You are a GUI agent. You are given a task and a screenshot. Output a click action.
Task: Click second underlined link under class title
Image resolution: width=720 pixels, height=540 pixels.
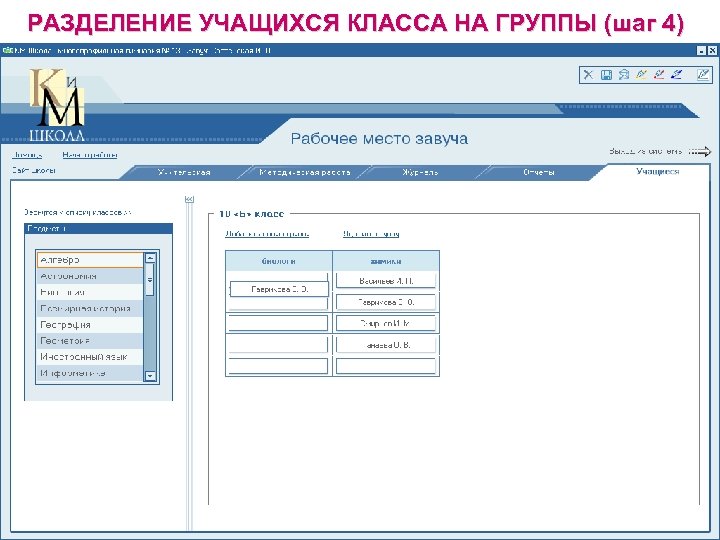click(x=371, y=234)
